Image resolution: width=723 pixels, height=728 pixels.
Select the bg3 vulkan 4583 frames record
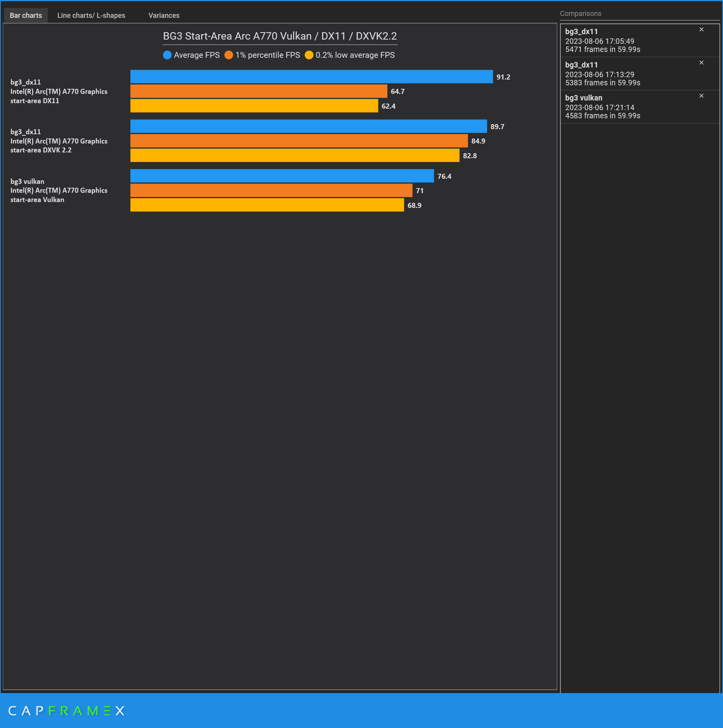tap(640, 107)
